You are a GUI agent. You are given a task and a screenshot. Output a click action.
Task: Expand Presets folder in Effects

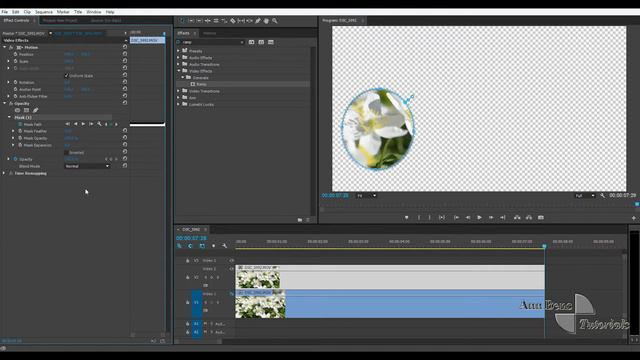(x=178, y=51)
